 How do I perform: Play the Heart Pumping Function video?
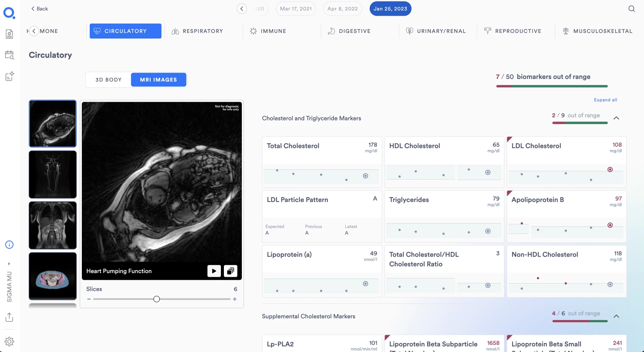pyautogui.click(x=214, y=271)
